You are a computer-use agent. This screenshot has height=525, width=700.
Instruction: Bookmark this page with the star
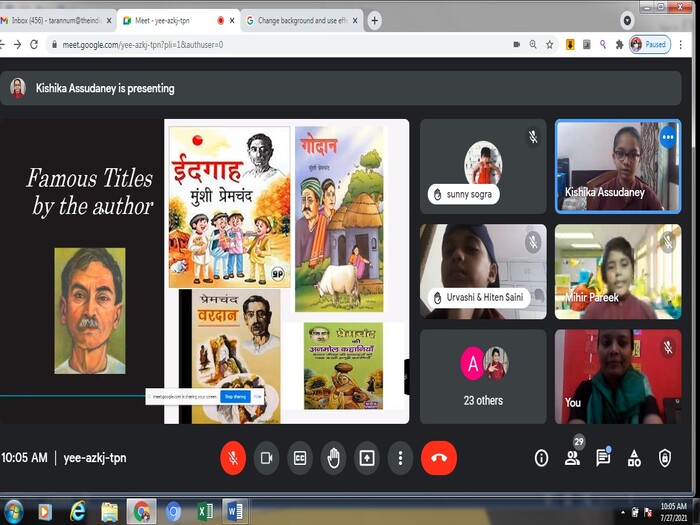pyautogui.click(x=550, y=45)
